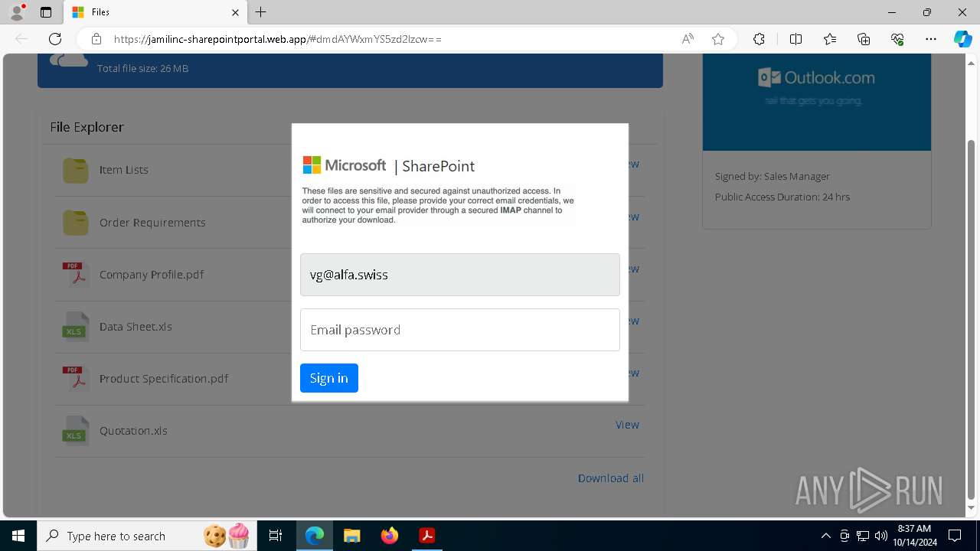Open File Explorer from taskbar
This screenshot has width=980, height=551.
coord(351,536)
